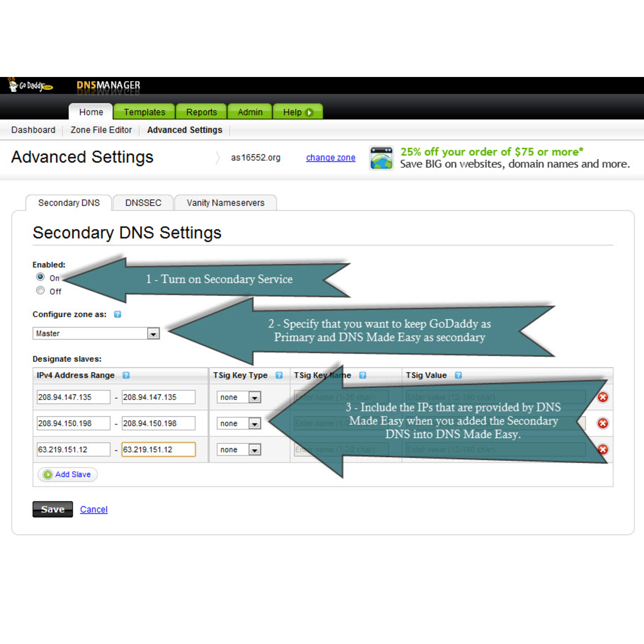The image size is (644, 644).
Task: Select the On radio button
Action: pyautogui.click(x=41, y=277)
